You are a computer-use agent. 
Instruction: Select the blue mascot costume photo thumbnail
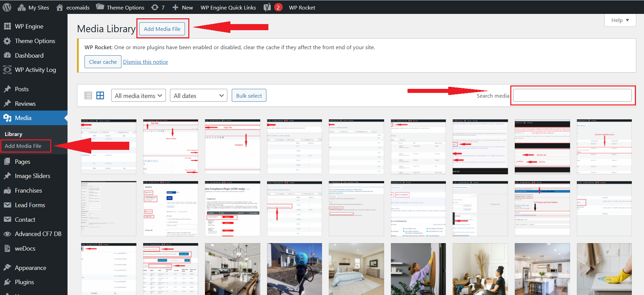pyautogui.click(x=295, y=269)
